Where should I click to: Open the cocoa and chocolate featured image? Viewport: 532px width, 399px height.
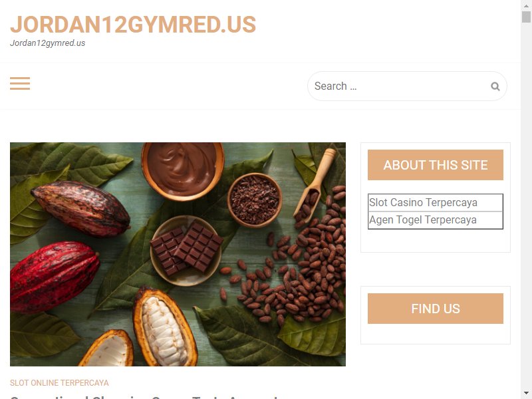coord(178,254)
